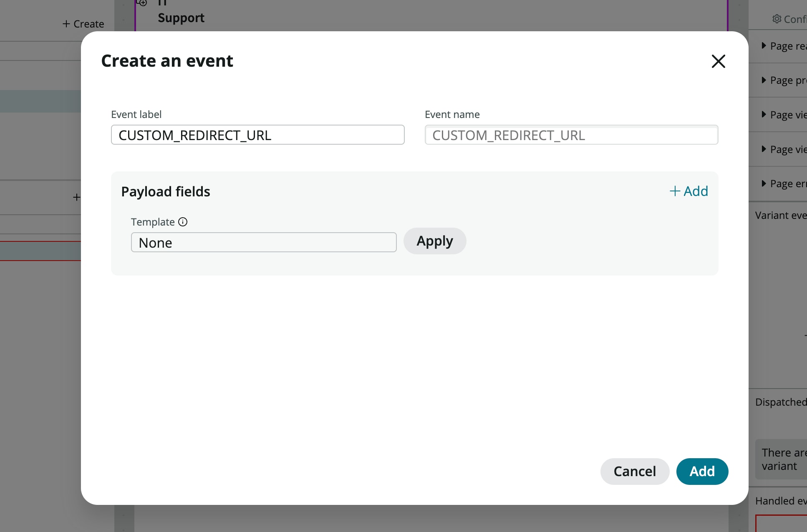Edit the Event label text field
The width and height of the screenshot is (807, 532).
[257, 135]
